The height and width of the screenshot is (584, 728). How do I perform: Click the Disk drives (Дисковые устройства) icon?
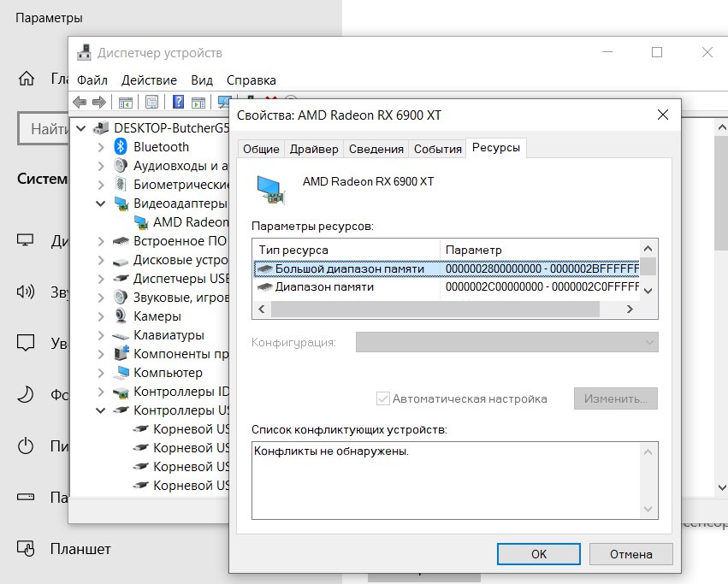(121, 262)
